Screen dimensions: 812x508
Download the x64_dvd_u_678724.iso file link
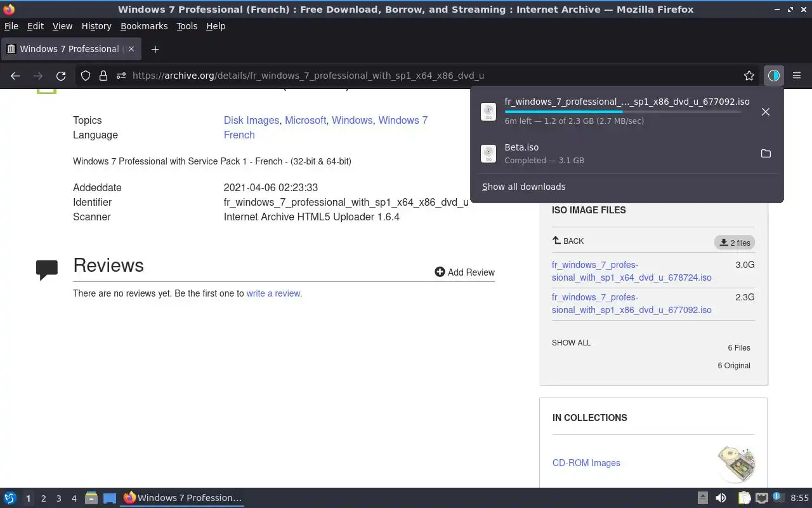point(632,271)
